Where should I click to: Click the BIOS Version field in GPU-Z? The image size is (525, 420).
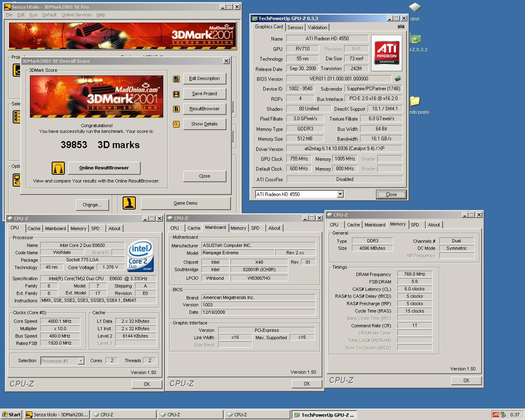[x=339, y=79]
